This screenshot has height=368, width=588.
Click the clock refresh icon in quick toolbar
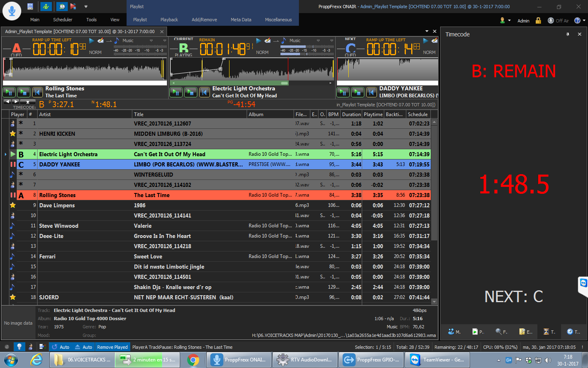62,7
